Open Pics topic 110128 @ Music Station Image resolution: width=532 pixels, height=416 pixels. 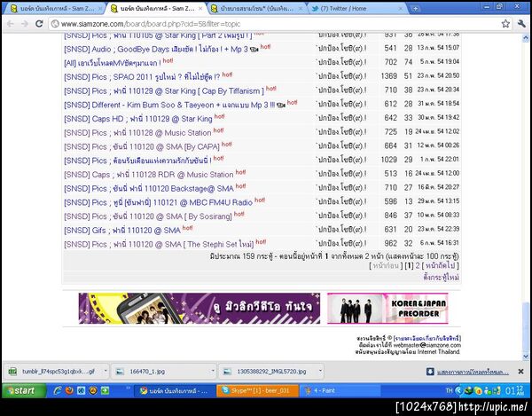click(x=137, y=133)
